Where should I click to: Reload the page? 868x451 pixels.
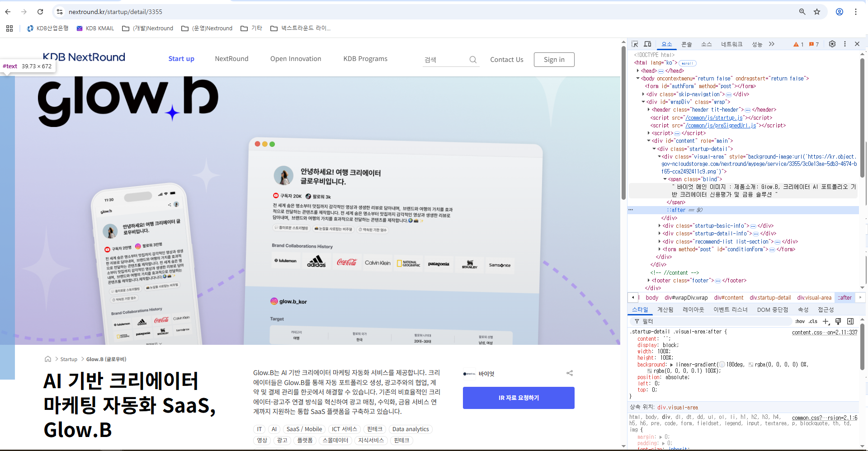click(x=40, y=12)
